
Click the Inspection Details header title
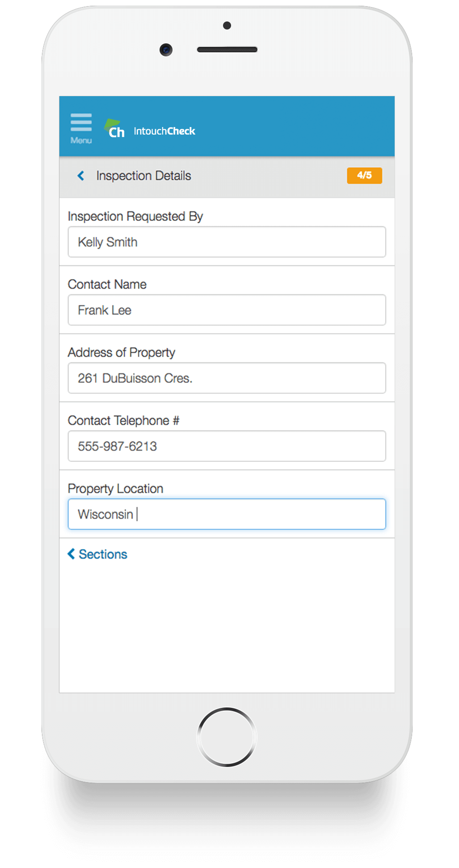tap(143, 176)
